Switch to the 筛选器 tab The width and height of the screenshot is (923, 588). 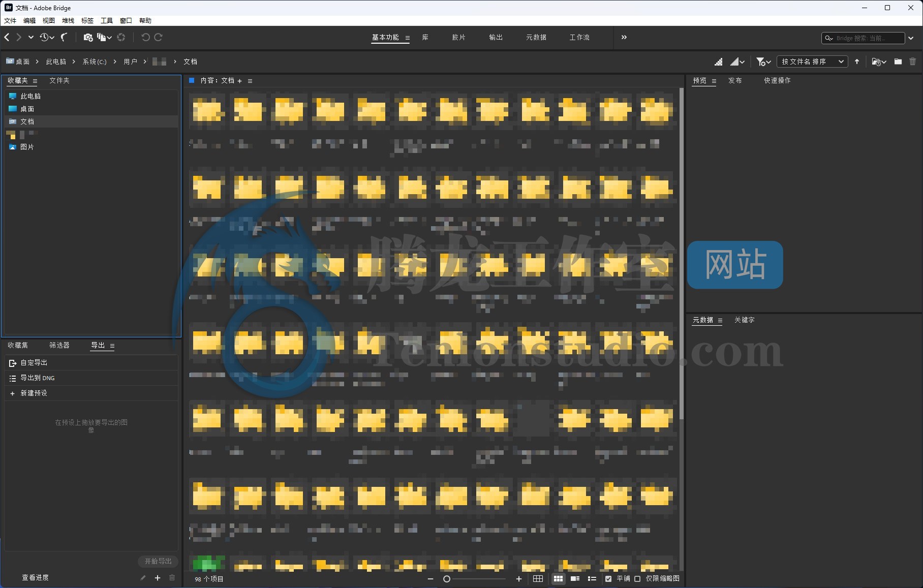pos(59,345)
